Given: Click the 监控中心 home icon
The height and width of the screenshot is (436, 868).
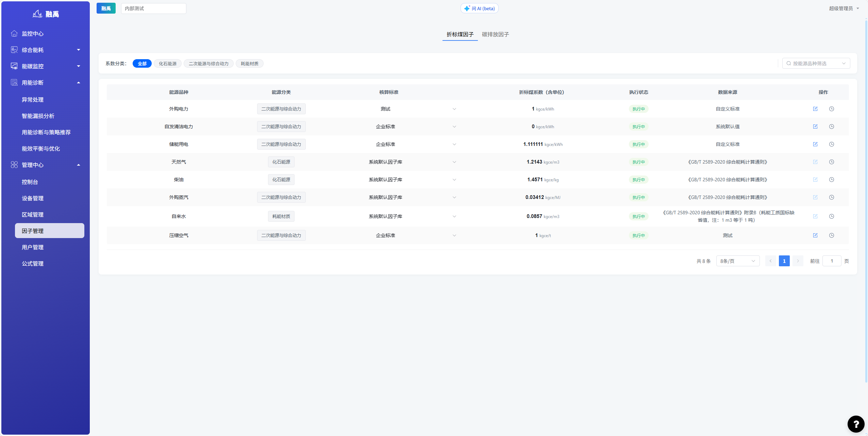Looking at the screenshot, I should point(14,33).
